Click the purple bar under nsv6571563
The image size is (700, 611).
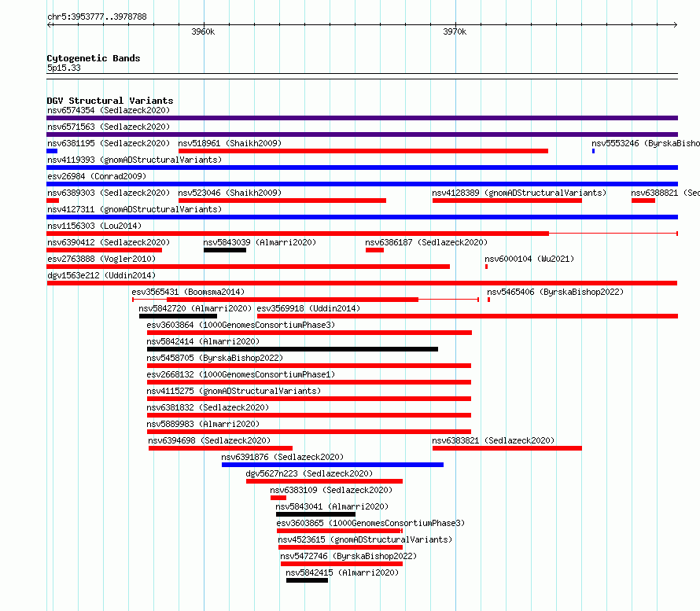click(x=362, y=134)
